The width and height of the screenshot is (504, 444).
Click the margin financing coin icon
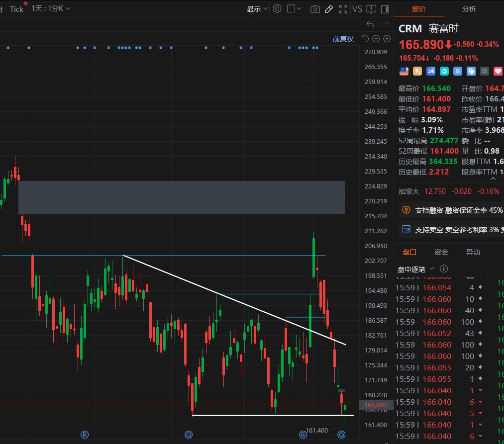(x=406, y=210)
